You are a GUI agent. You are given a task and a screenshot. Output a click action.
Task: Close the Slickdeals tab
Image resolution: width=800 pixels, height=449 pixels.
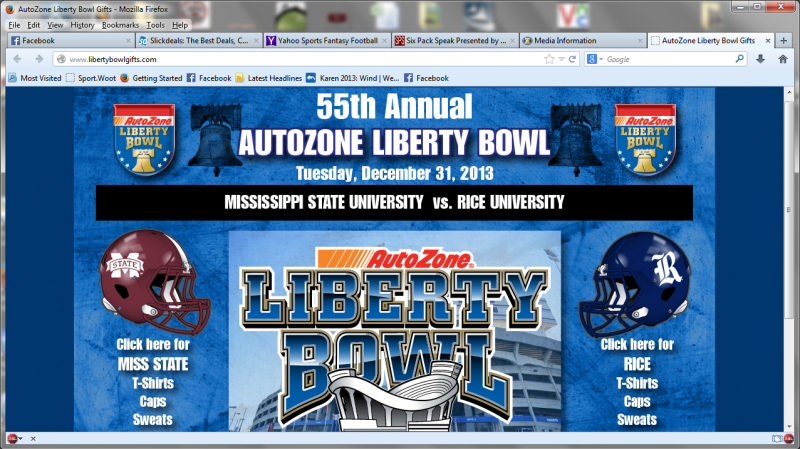(x=256, y=41)
